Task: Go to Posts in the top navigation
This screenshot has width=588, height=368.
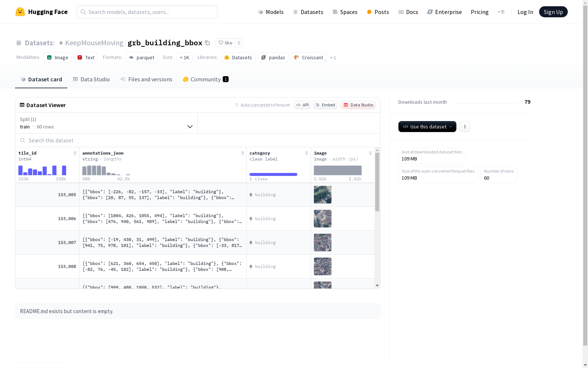Action: [x=378, y=12]
